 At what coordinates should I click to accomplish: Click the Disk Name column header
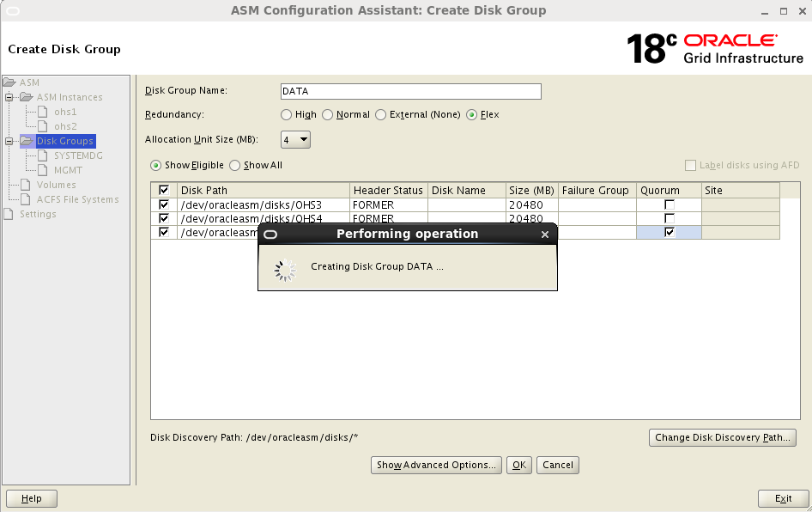tap(467, 190)
